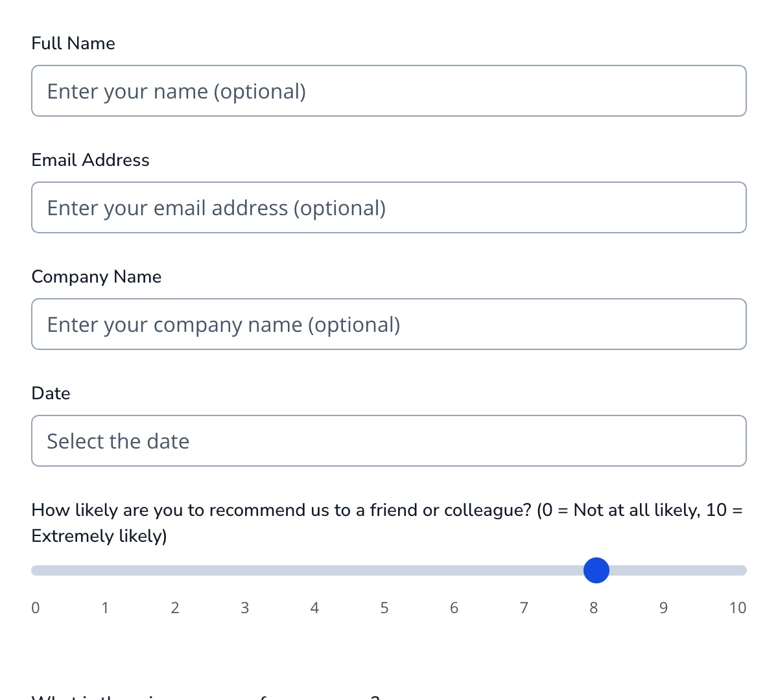Click the slider track between 9 and 10
Viewport: 778px width, 700px height.
[700, 570]
